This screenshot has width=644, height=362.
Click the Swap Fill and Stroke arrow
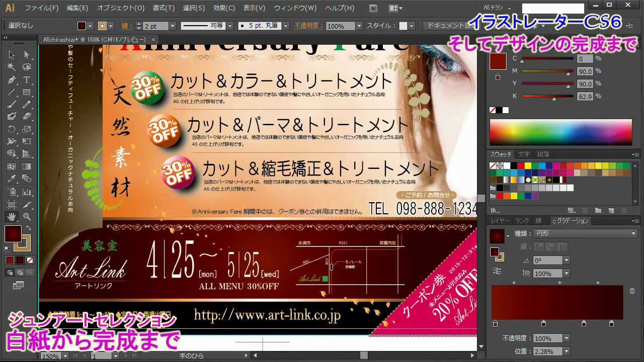[29, 228]
